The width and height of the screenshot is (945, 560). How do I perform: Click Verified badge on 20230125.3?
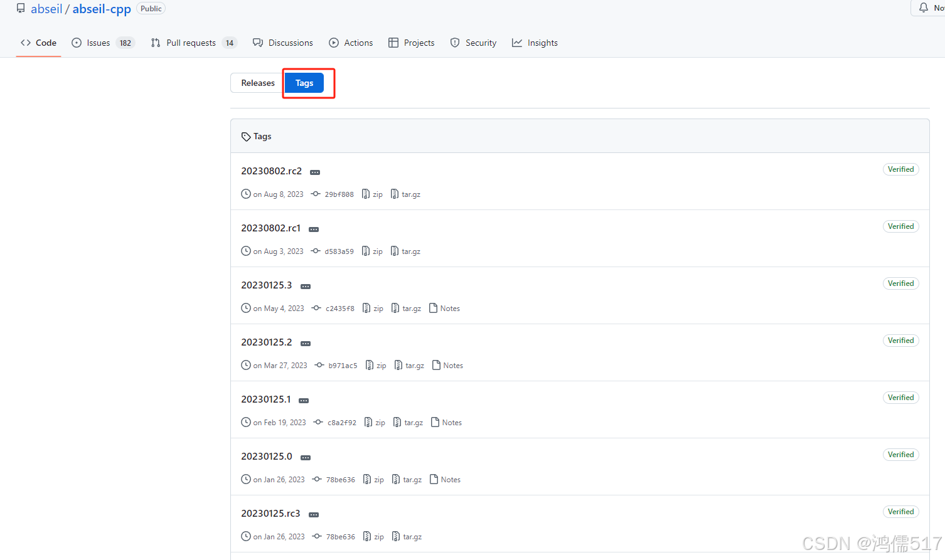[900, 283]
